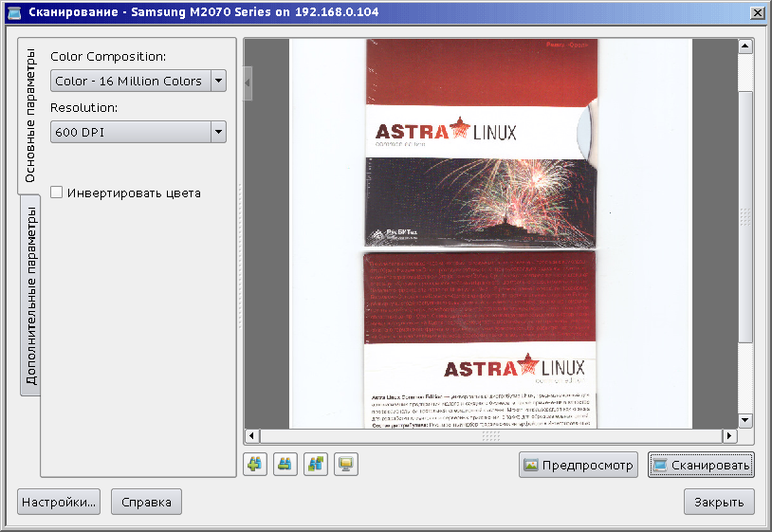
Task: Enable the Инвертировать цвета checkbox
Action: coord(57,193)
